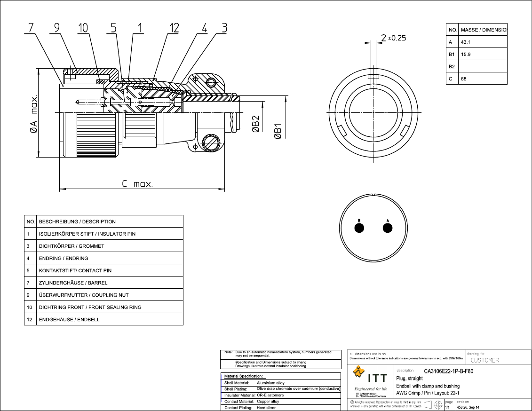The height and width of the screenshot is (411, 532).
Task: Click the front view concentric rings drawing
Action: [x=373, y=112]
